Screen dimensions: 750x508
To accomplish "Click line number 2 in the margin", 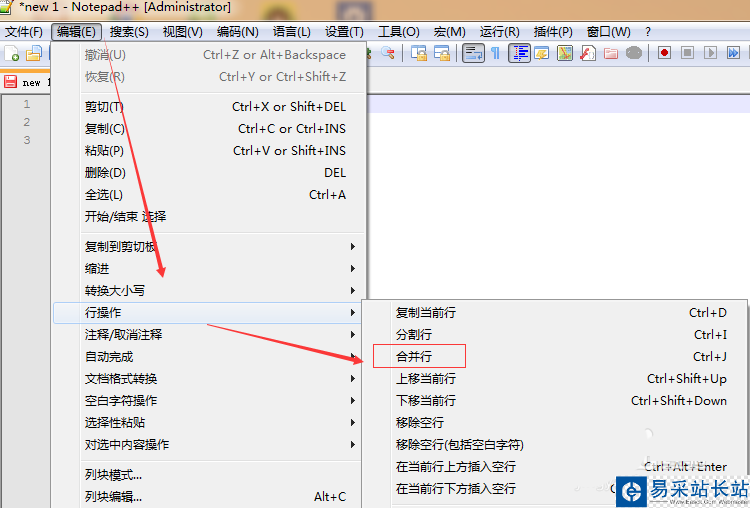I will (27, 122).
